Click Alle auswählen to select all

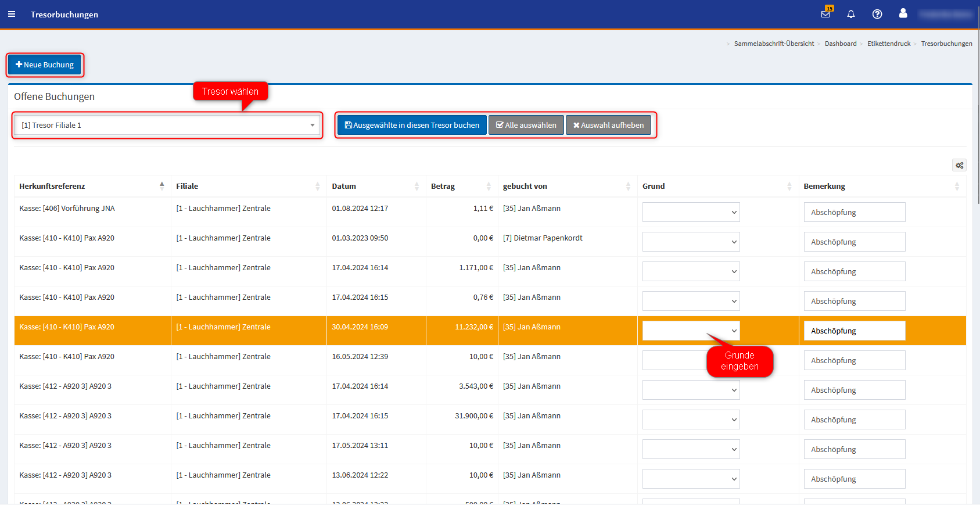click(x=526, y=125)
